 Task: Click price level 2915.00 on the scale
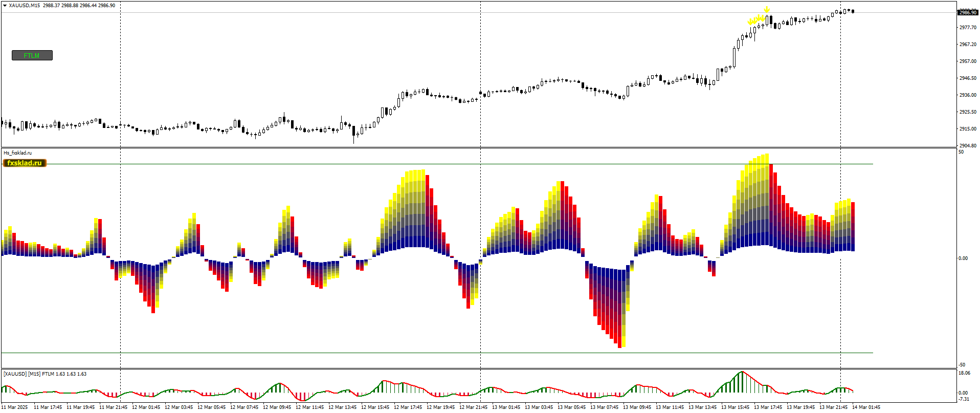968,129
